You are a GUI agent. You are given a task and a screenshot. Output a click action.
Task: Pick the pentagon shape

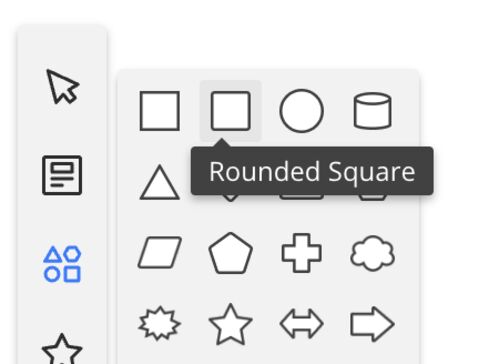[231, 253]
